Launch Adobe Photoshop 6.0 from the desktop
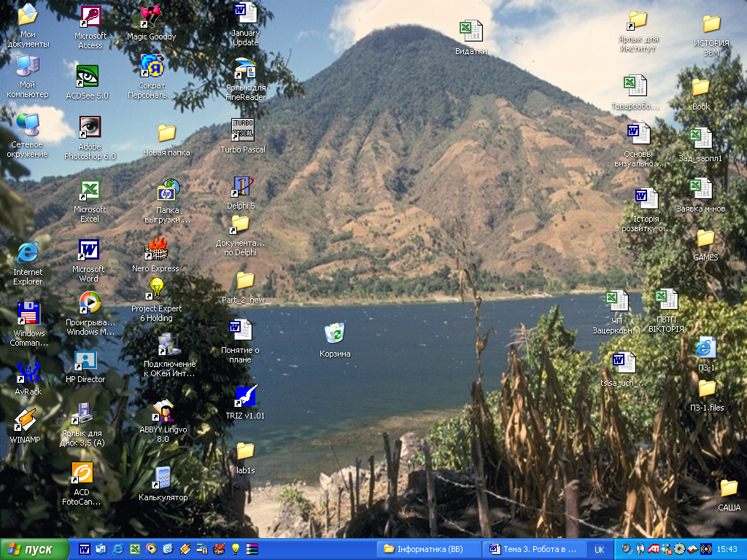Viewport: 747px width, 560px height. [x=90, y=127]
